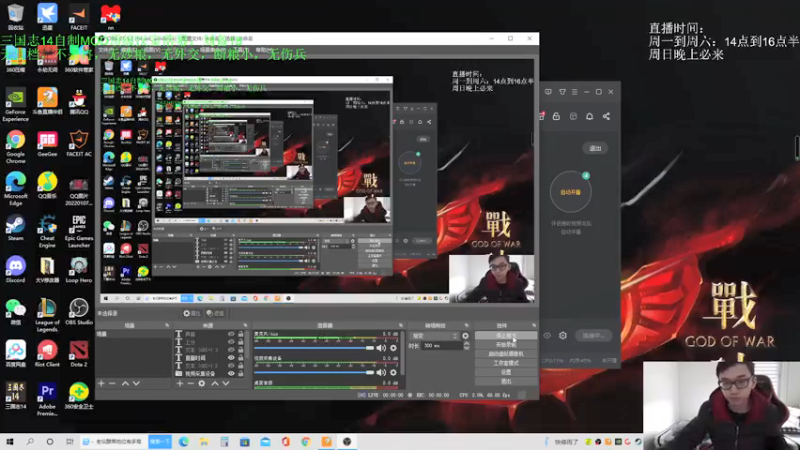Click the 退出 pill button in companion window
Viewport: 800px width, 450px height.
(595, 148)
